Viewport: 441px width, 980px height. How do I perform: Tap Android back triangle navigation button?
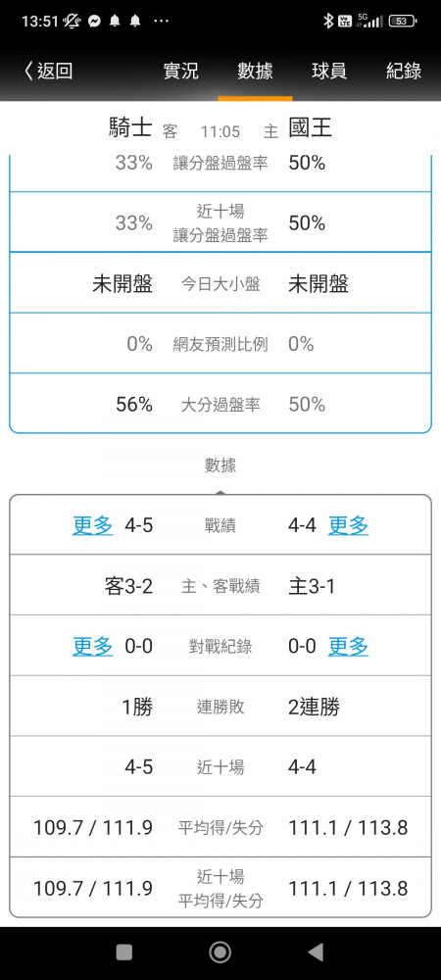tap(317, 952)
